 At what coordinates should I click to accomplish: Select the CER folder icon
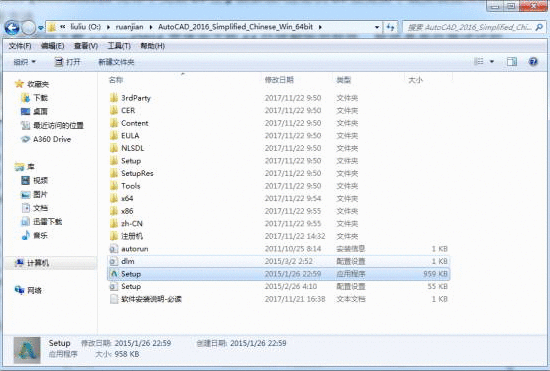pyautogui.click(x=114, y=110)
